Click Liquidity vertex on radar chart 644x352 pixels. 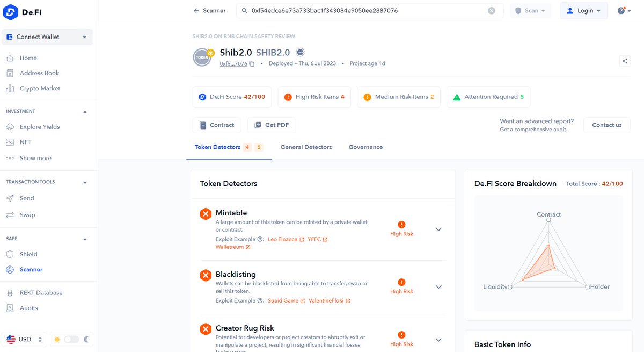click(510, 288)
